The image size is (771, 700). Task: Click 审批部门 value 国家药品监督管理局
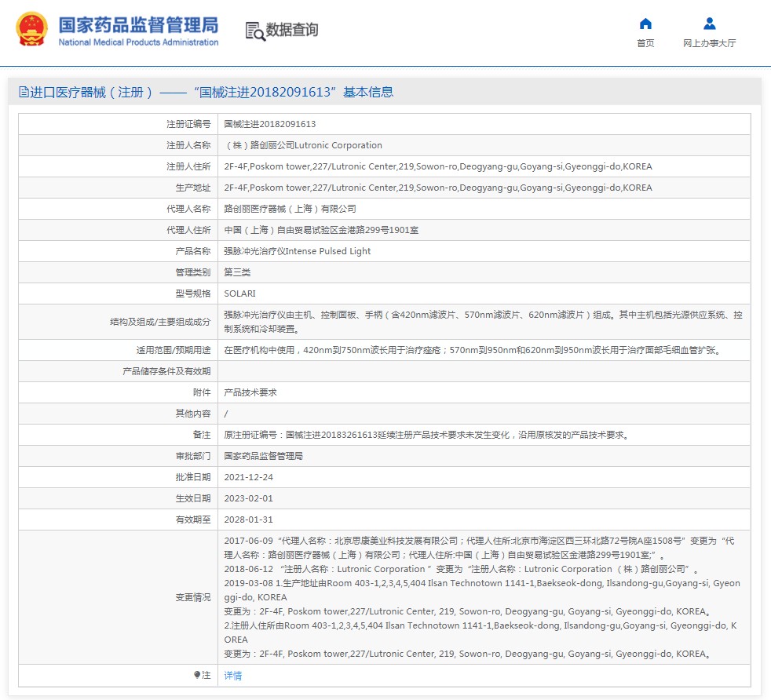(x=264, y=456)
